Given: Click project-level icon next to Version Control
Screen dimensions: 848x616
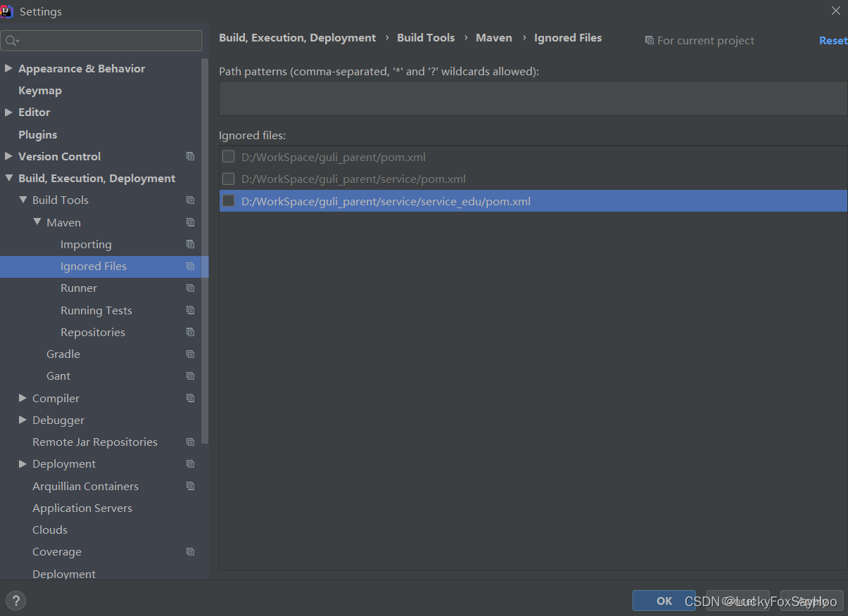Looking at the screenshot, I should click(x=190, y=156).
